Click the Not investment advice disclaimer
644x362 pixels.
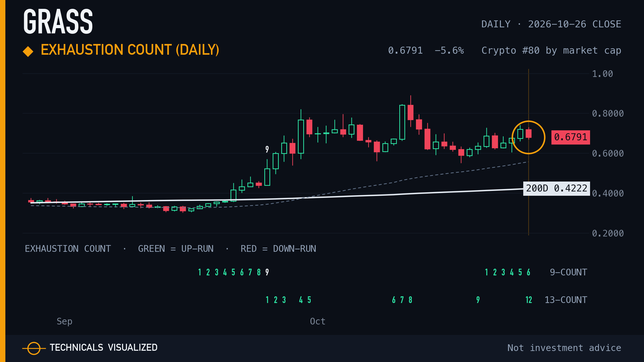point(564,348)
